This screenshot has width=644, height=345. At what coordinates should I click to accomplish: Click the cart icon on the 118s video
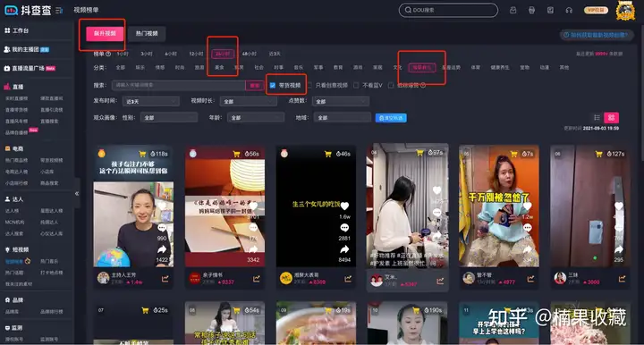click(142, 154)
